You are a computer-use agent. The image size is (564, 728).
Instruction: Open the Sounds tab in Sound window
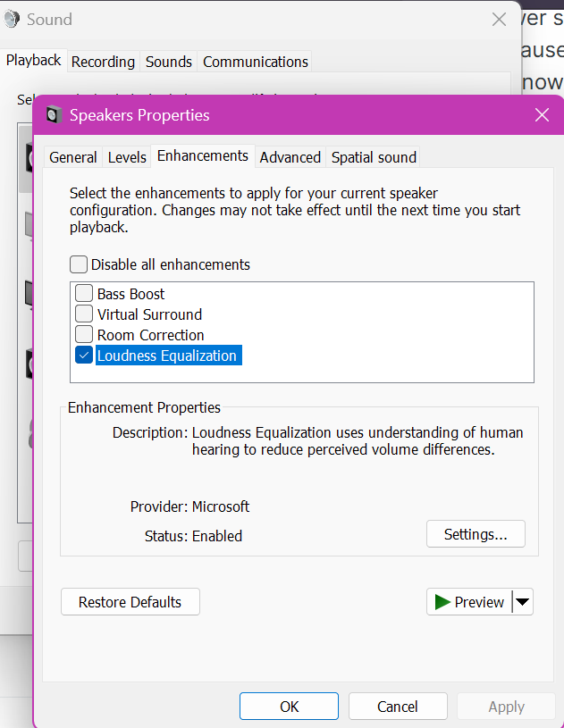169,62
